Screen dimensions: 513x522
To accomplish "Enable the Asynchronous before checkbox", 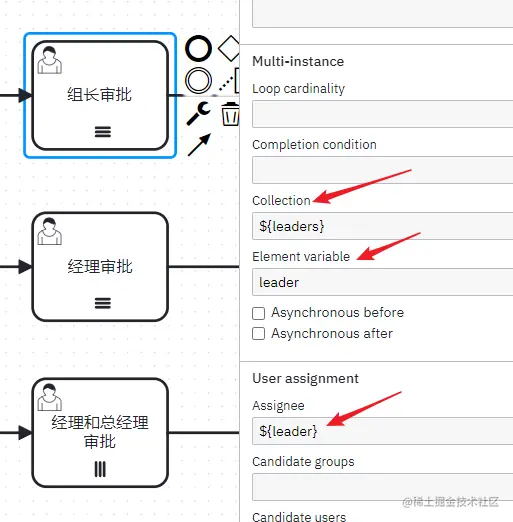I will (x=259, y=313).
